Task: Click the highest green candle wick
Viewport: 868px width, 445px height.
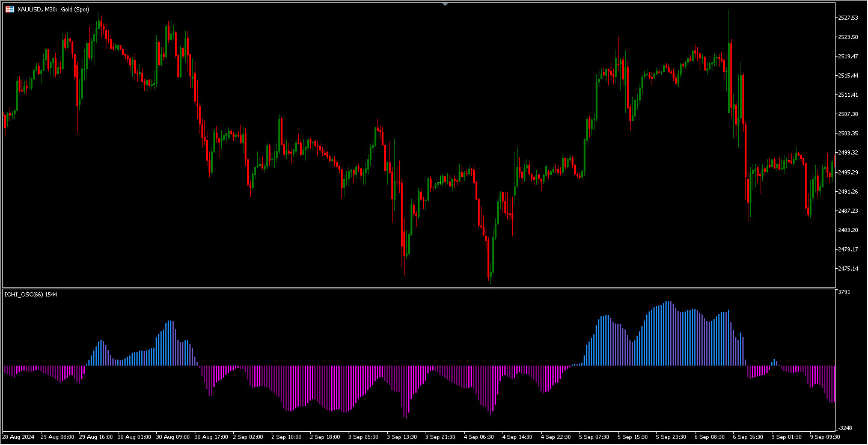Action: [729, 11]
